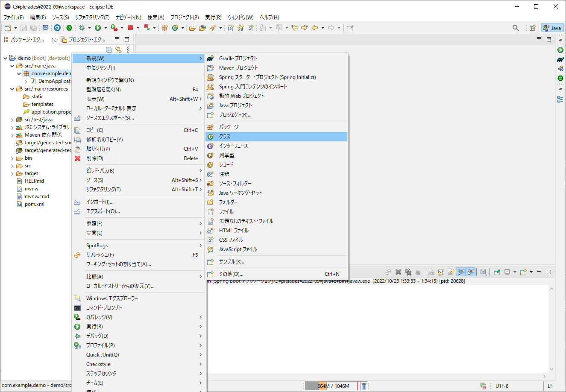Image resolution: width=566 pixels, height=392 pixels.
Task: Open a terminal via the monitor icon
Action: pos(45,28)
